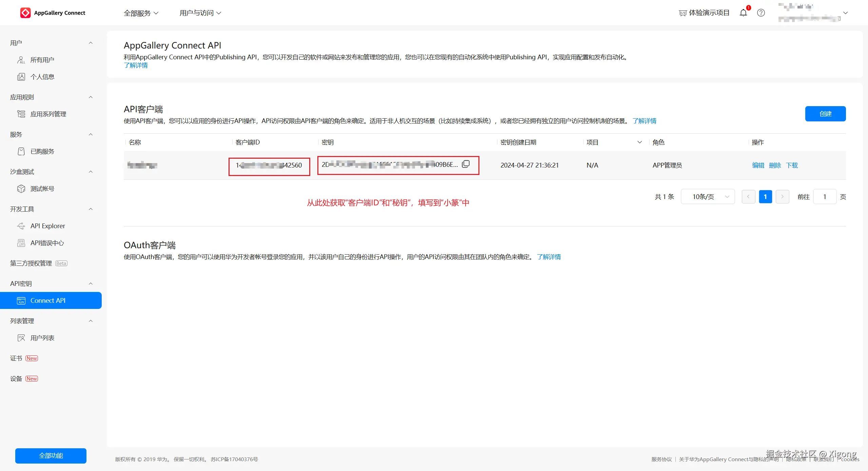
Task: Open API Explorer from sidebar
Action: coord(47,226)
